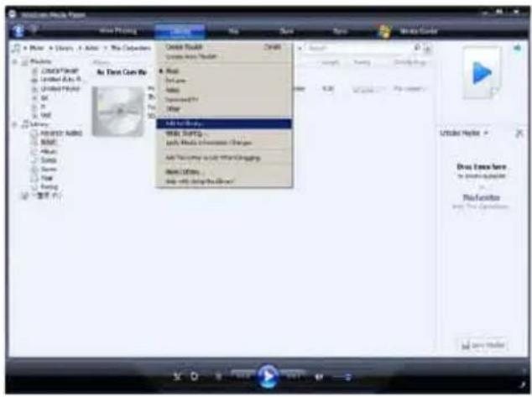Turn on repeat in playback controls
The width and height of the screenshot is (532, 397).
point(194,377)
